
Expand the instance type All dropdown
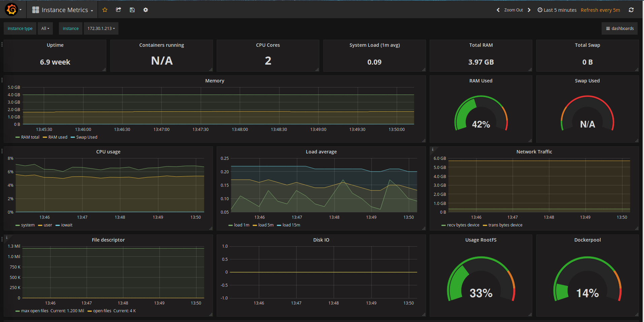tap(45, 29)
